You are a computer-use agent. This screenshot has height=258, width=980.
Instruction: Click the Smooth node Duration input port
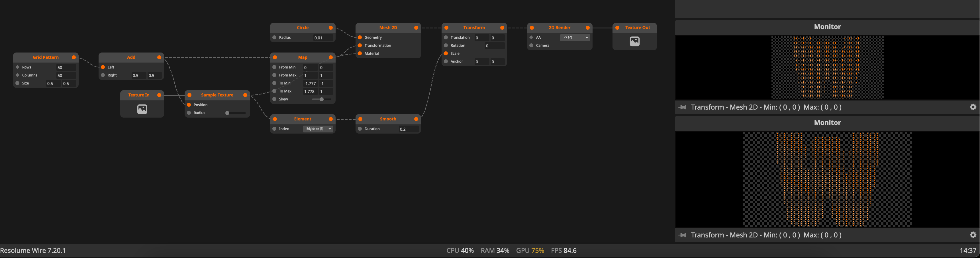pyautogui.click(x=360, y=129)
